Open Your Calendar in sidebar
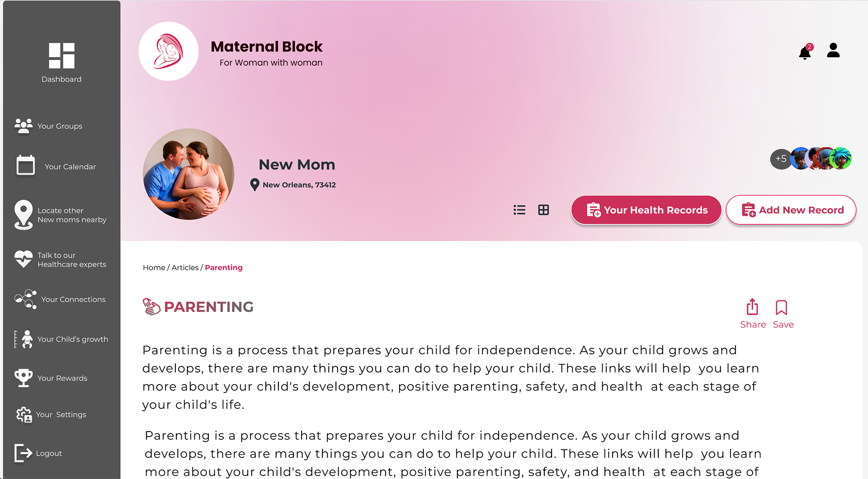Viewport: 868px width, 479px height. coord(57,166)
